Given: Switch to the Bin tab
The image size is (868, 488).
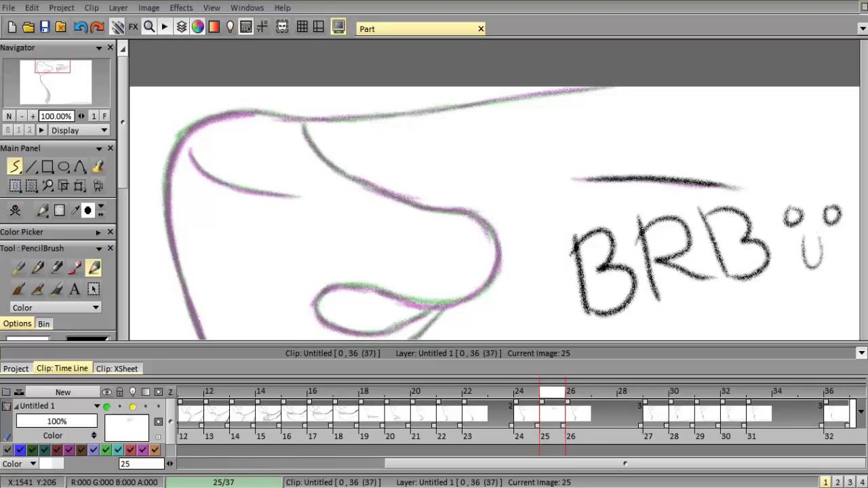Looking at the screenshot, I should (43, 324).
